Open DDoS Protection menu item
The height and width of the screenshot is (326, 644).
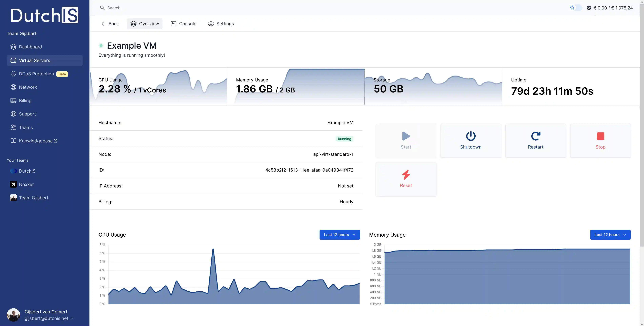coord(45,74)
